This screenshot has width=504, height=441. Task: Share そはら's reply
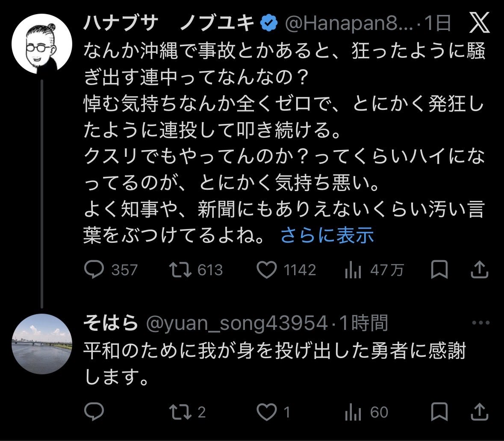coord(480,412)
